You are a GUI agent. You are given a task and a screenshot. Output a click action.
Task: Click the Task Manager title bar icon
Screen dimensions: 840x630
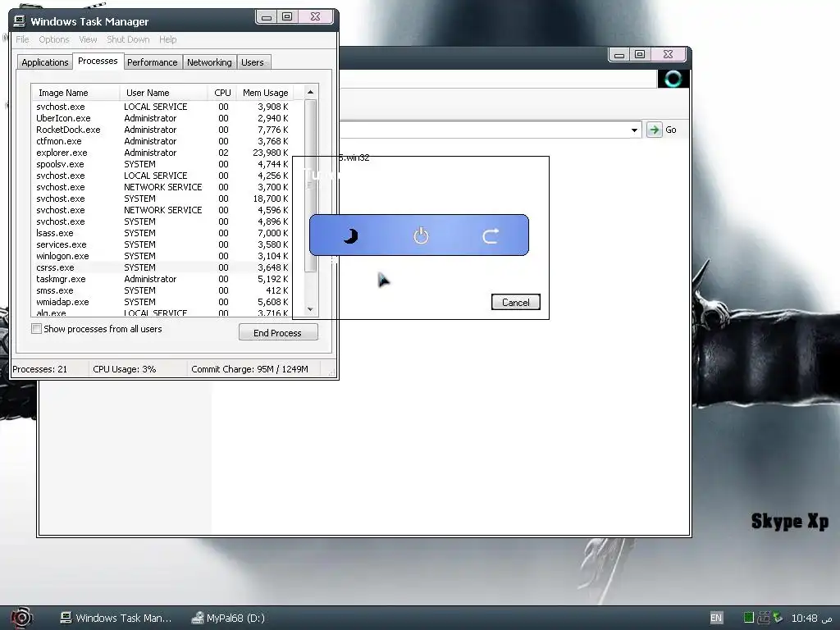pyautogui.click(x=20, y=21)
